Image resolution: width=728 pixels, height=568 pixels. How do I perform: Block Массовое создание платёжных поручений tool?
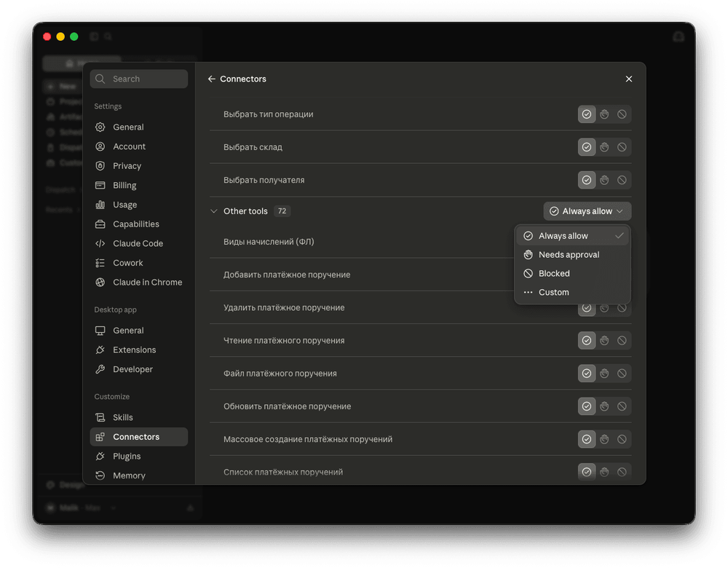pyautogui.click(x=622, y=439)
